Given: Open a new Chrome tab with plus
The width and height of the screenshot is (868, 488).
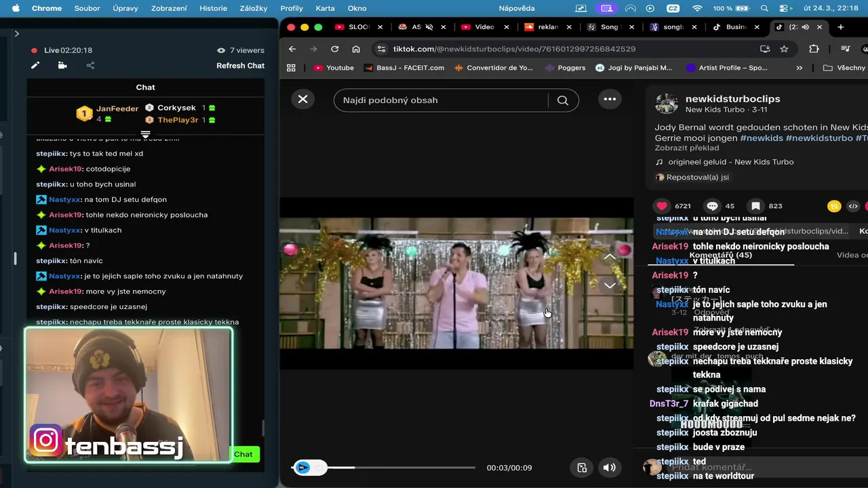Looking at the screenshot, I should tap(840, 27).
